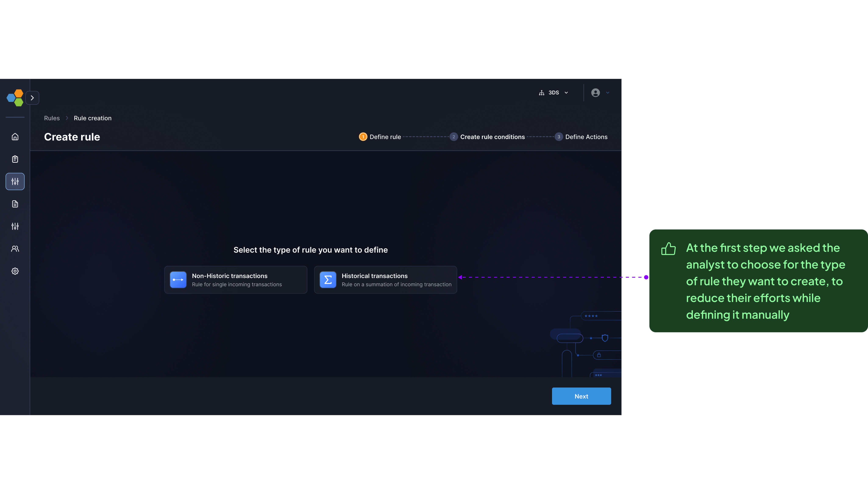Click the clipboard icon in sidebar

click(15, 159)
